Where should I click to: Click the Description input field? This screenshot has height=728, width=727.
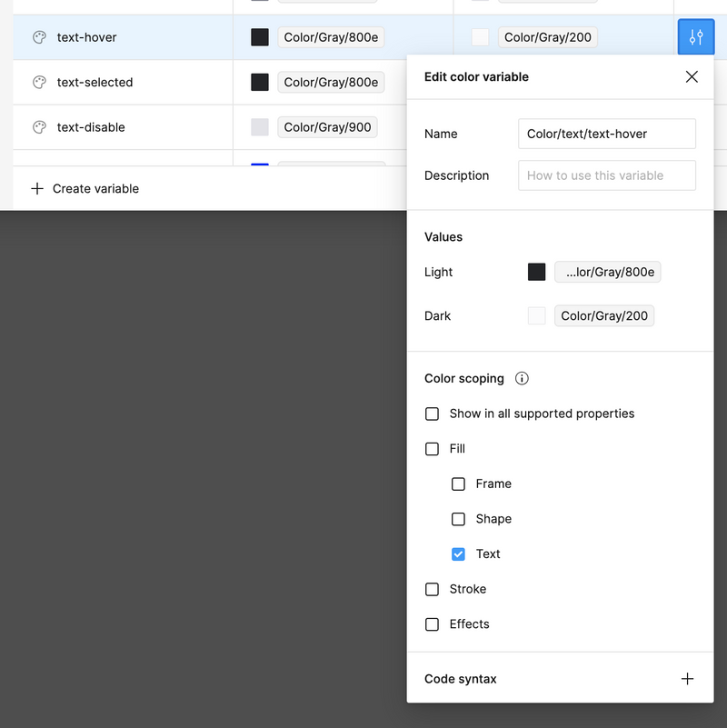click(607, 175)
